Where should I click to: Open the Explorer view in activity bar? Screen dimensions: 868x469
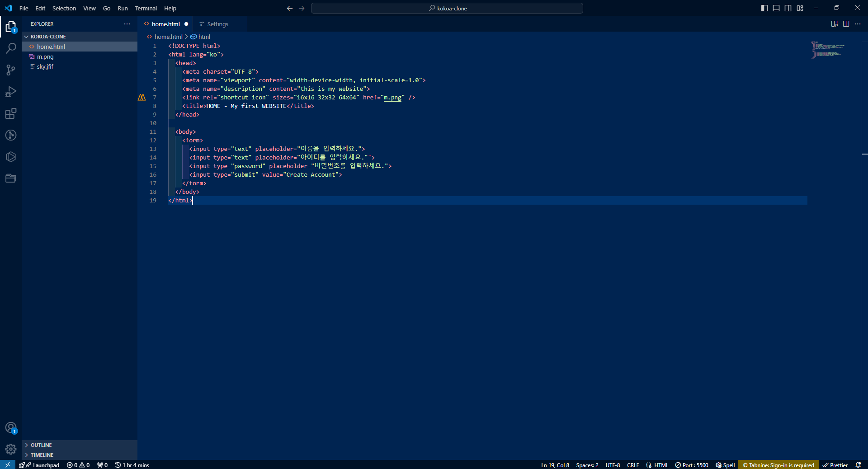click(x=11, y=27)
